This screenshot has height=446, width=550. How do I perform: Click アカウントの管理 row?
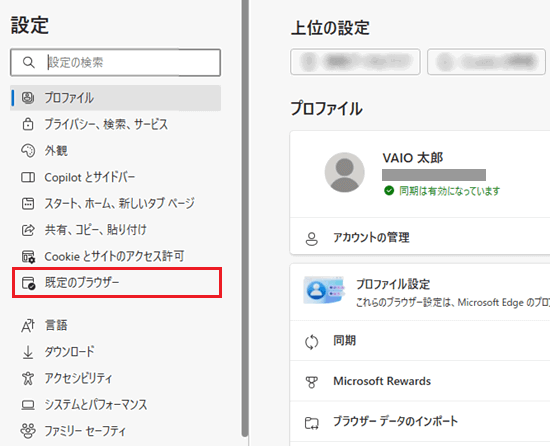(x=420, y=237)
